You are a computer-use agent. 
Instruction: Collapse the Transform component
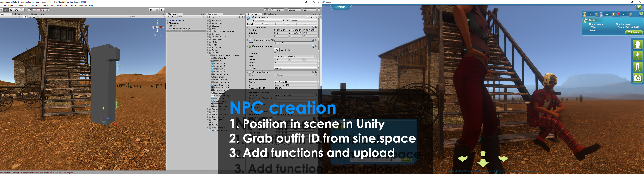[x=248, y=27]
